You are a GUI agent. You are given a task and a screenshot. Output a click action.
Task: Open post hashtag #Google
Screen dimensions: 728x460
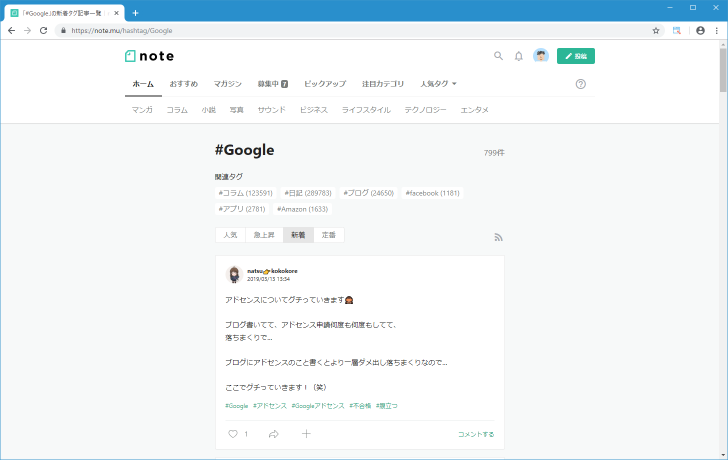237,406
